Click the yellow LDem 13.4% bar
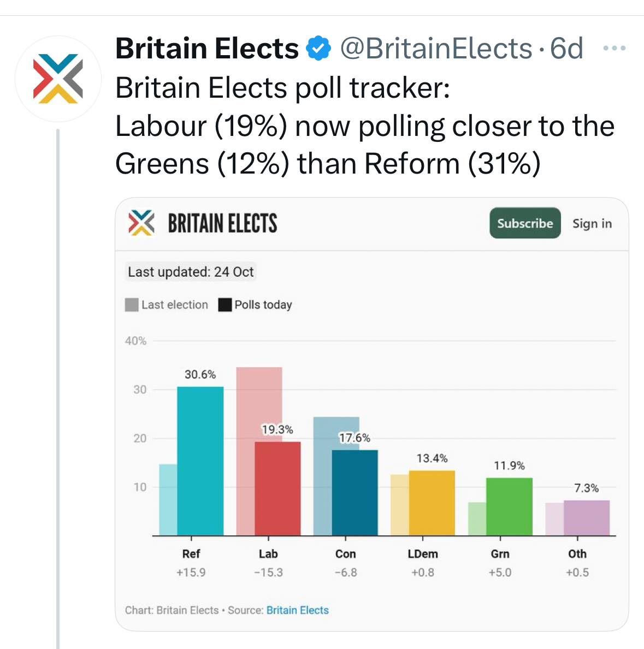This screenshot has width=644, height=649. click(432, 503)
